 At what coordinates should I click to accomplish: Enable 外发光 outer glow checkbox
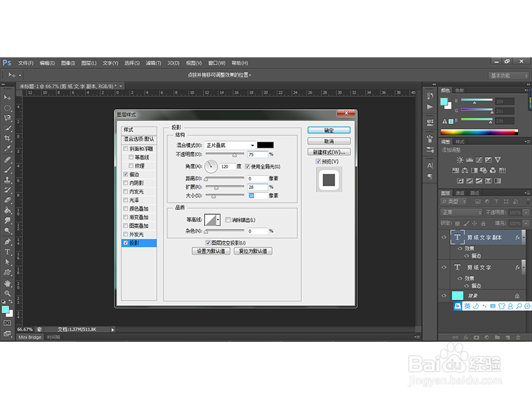[126, 235]
